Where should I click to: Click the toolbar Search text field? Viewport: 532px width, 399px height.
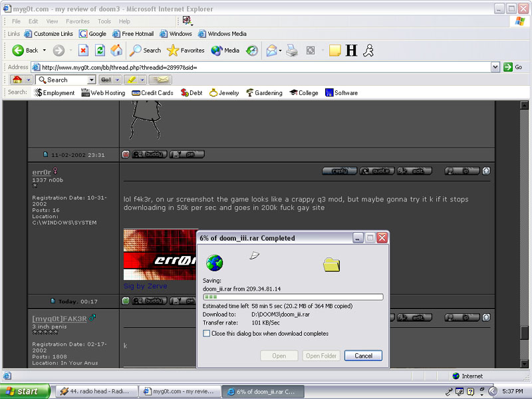(x=62, y=80)
